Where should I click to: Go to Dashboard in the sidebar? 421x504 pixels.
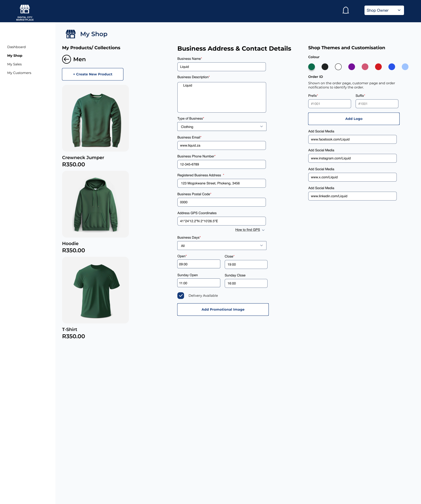tap(16, 47)
